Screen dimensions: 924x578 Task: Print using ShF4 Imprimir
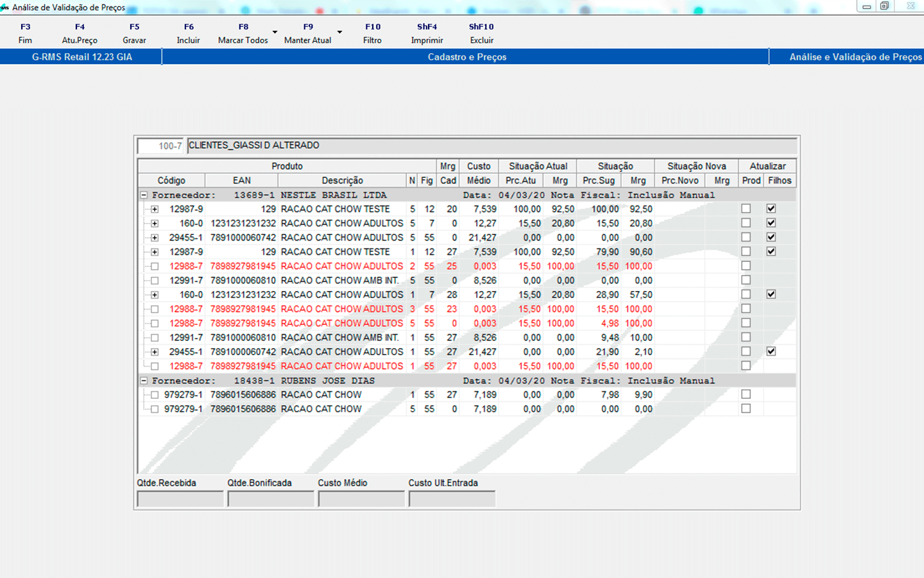pos(427,33)
